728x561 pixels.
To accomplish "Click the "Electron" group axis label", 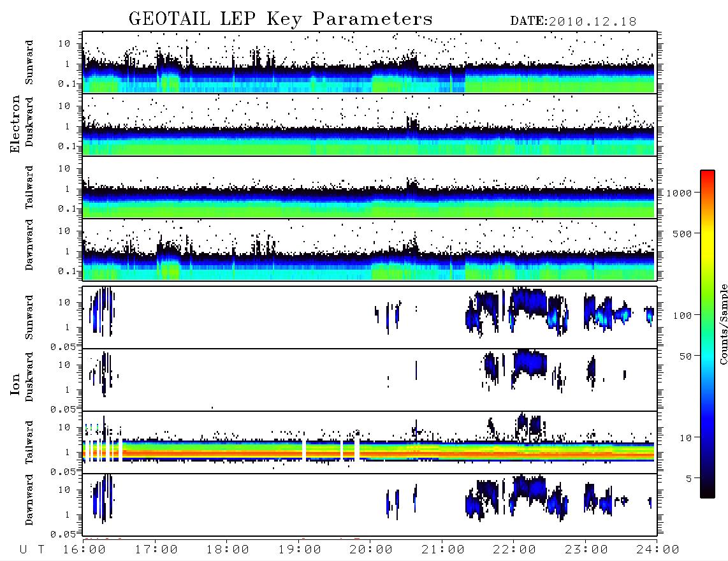I will click(15, 124).
